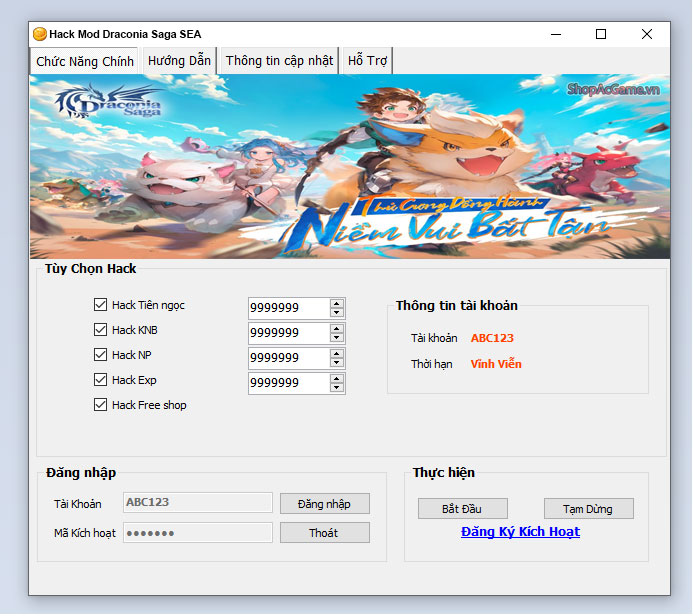Increase the Hack Tiên ngọc value with up arrow
The image size is (693, 616).
point(337,304)
